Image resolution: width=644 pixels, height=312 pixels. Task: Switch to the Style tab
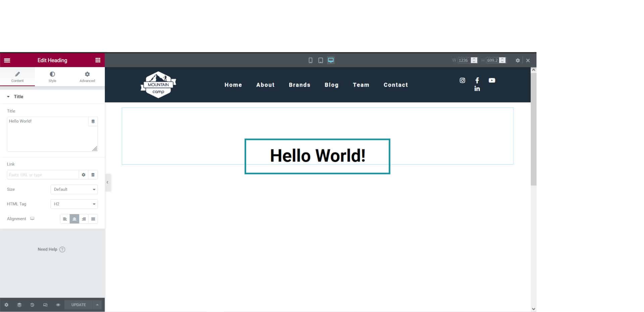click(x=52, y=77)
